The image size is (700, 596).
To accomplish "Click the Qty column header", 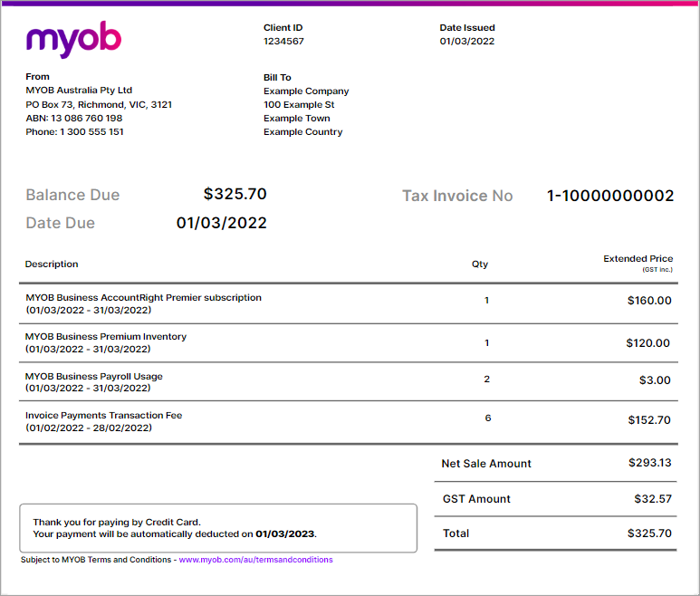I will pyautogui.click(x=480, y=264).
